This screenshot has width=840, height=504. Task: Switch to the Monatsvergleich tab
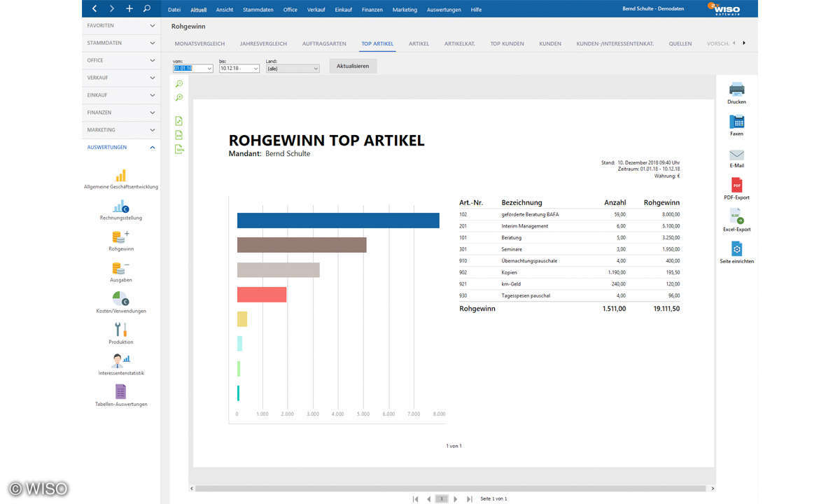tap(199, 43)
